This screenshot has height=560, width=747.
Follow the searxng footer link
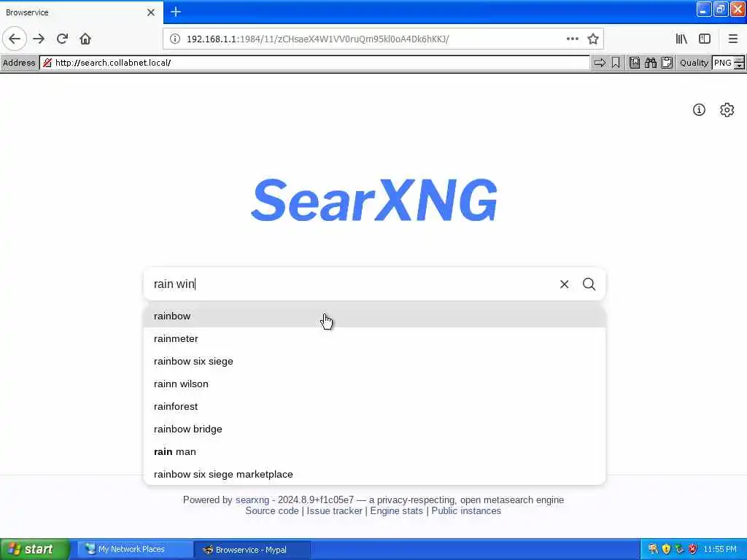point(252,500)
